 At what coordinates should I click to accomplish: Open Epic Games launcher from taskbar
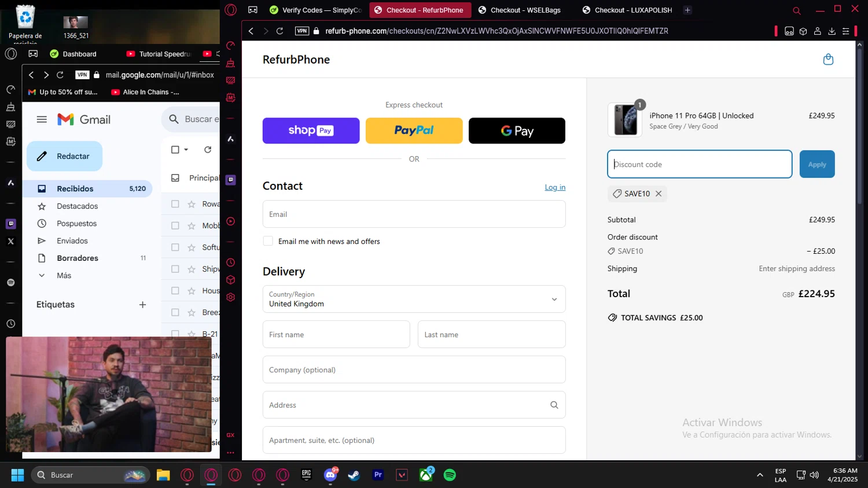(307, 475)
